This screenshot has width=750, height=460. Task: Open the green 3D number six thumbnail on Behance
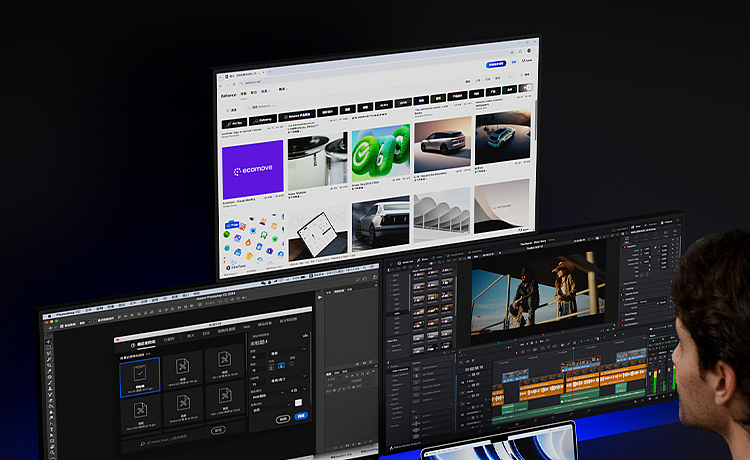click(381, 153)
